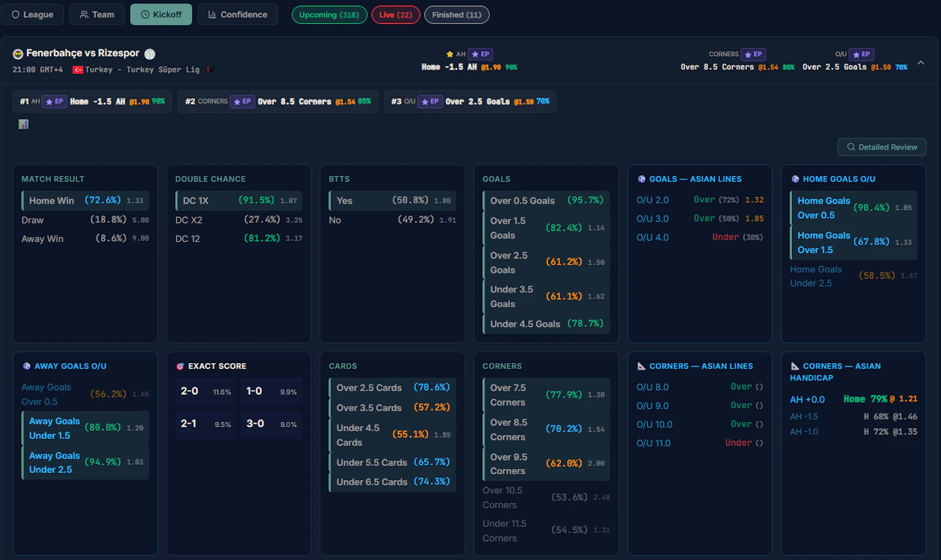
Task: Select the Draw 18.8% row
Action: click(85, 220)
